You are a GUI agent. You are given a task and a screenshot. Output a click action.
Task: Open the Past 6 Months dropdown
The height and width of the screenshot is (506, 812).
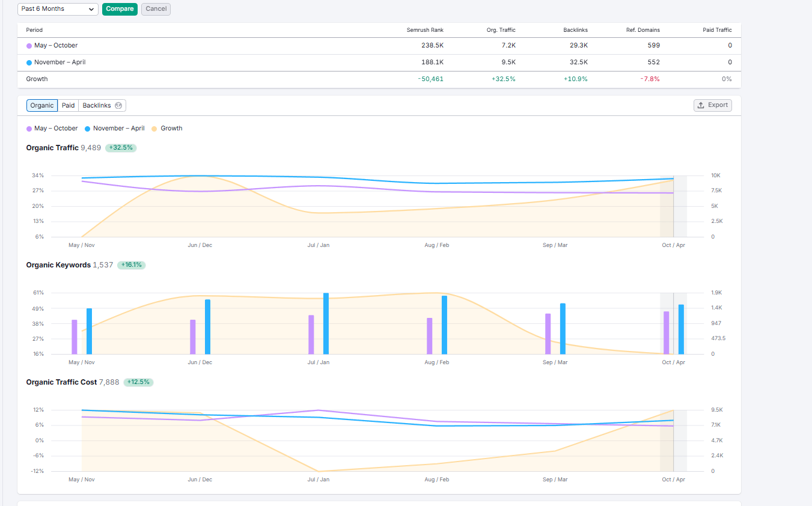(58, 9)
